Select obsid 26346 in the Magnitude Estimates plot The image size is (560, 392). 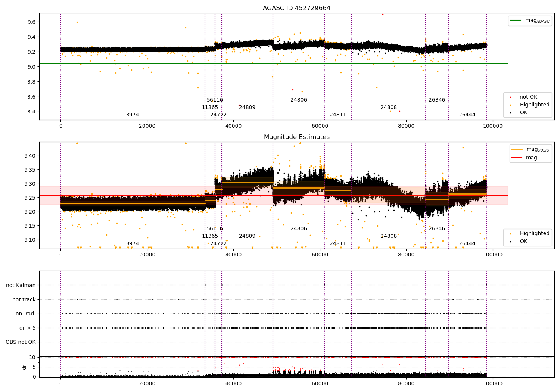[x=437, y=229]
